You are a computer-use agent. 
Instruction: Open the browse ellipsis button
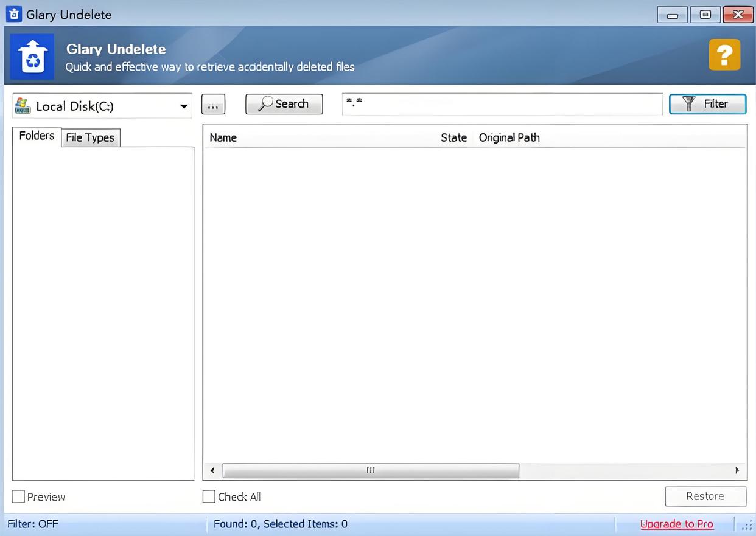coord(213,105)
